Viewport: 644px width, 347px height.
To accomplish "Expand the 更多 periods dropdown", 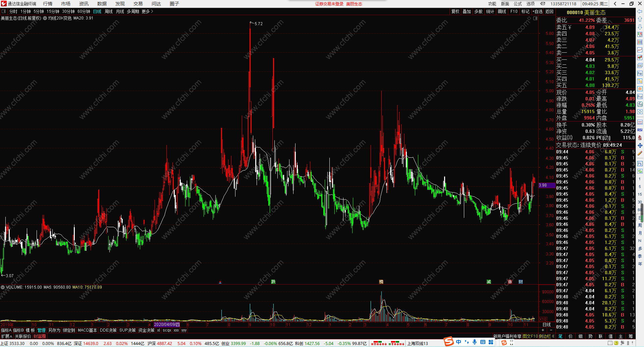I will click(147, 11).
